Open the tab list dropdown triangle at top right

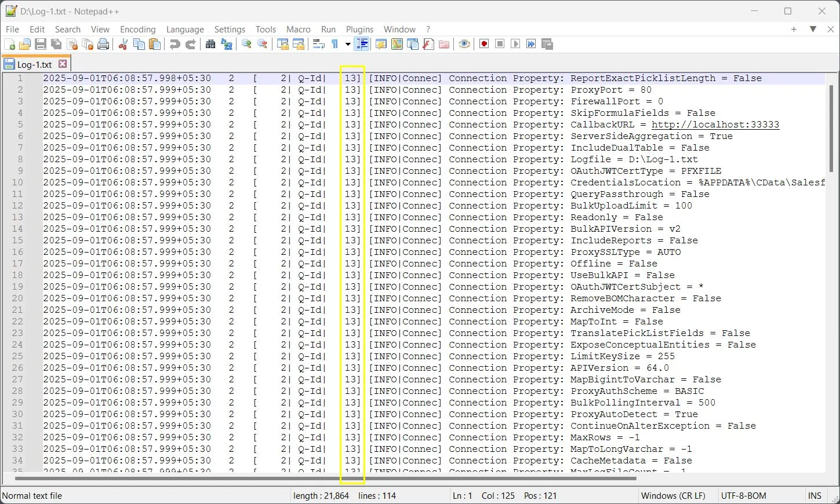pyautogui.click(x=813, y=29)
